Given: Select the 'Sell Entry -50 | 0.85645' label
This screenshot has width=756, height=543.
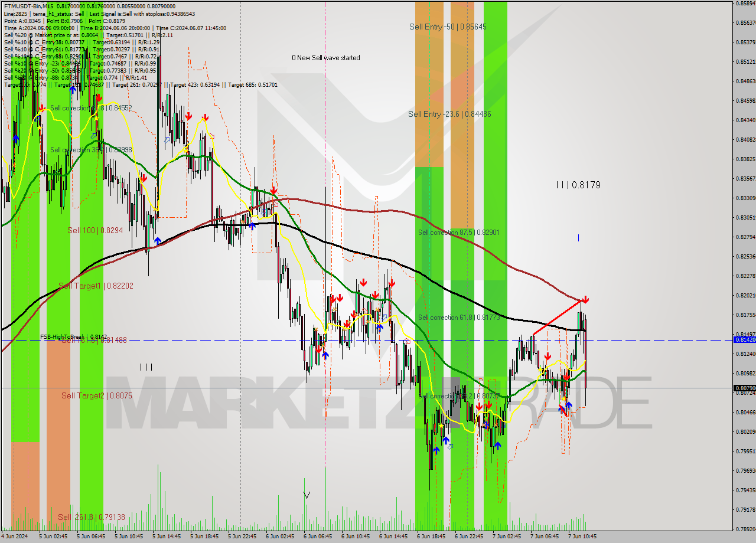Looking at the screenshot, I should pyautogui.click(x=448, y=27).
